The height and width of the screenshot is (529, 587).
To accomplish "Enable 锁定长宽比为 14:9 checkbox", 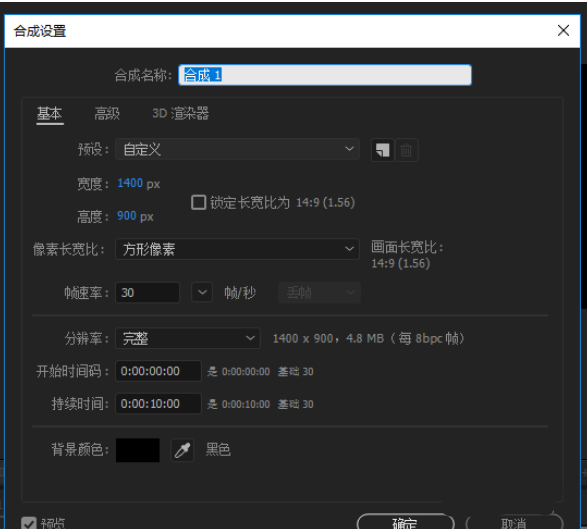I will tap(198, 202).
